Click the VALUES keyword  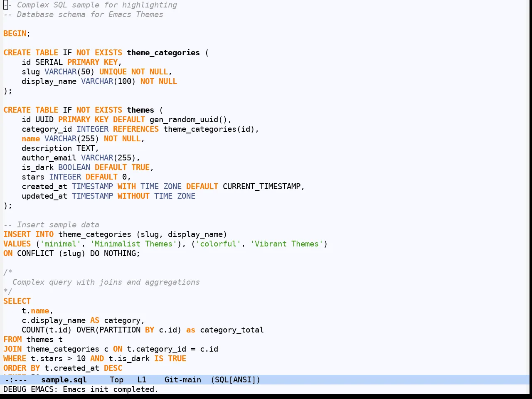tap(17, 244)
